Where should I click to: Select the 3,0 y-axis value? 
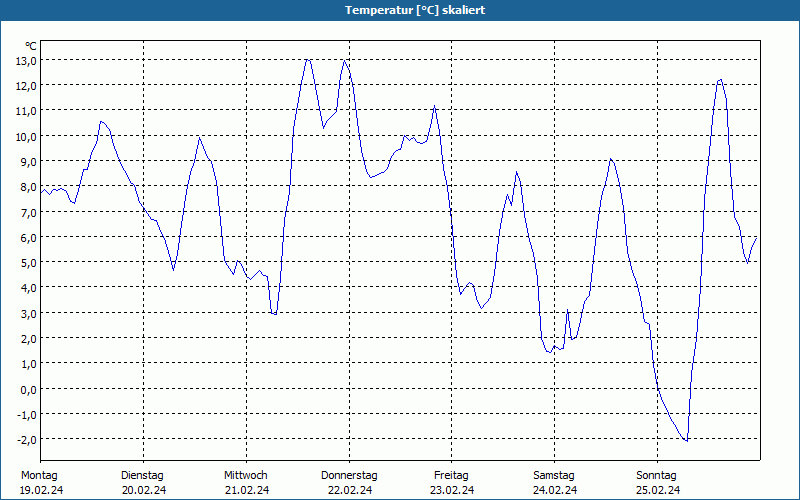pos(29,313)
